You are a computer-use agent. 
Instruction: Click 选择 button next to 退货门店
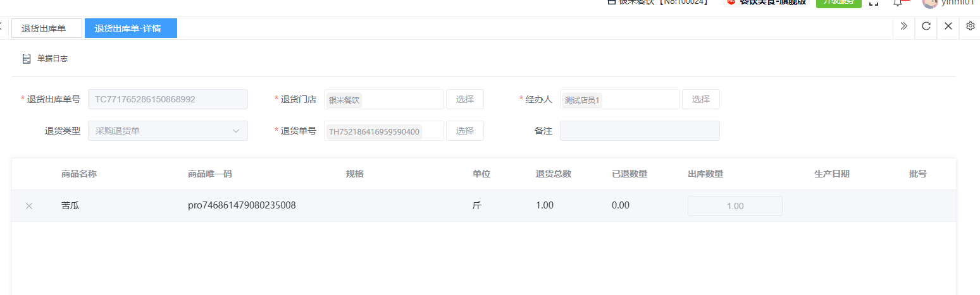tap(464, 99)
